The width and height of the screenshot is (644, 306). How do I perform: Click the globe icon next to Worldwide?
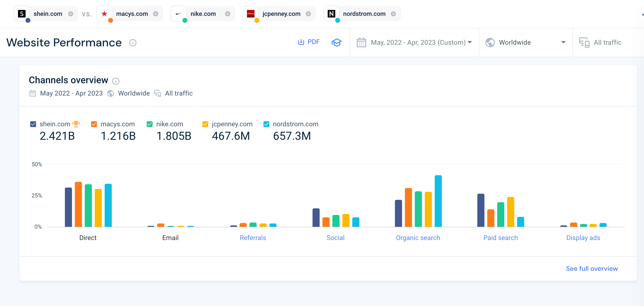click(x=490, y=43)
